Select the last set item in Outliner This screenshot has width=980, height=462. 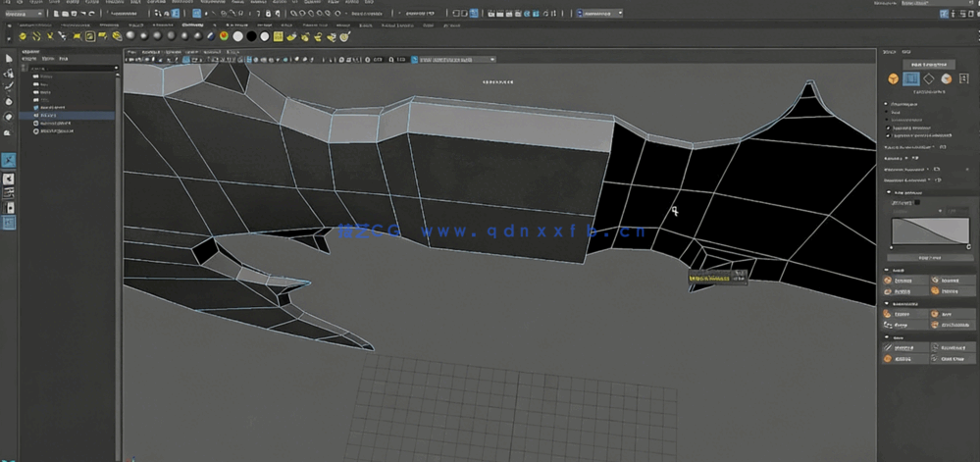pyautogui.click(x=54, y=131)
